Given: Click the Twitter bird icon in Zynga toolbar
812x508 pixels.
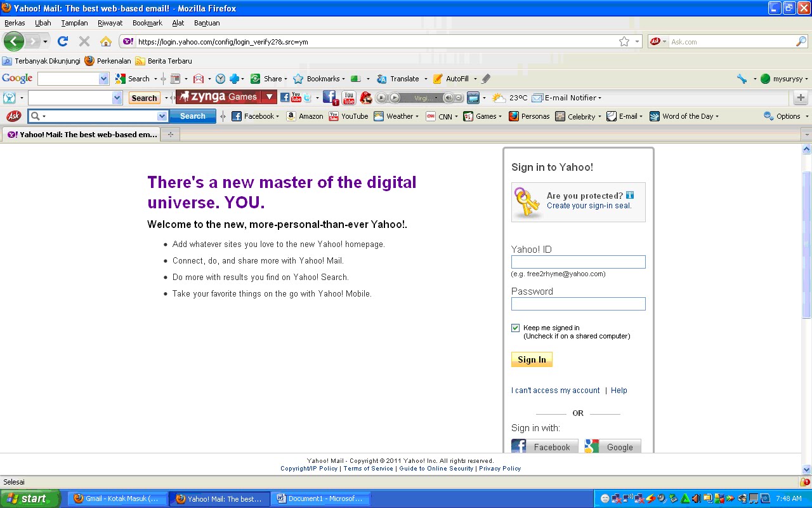Looking at the screenshot, I should click(x=308, y=97).
